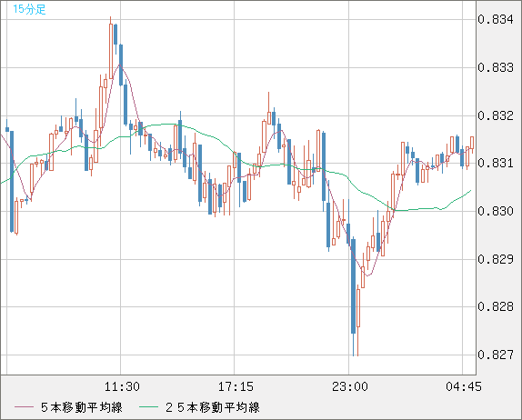Image resolution: width=522 pixels, height=420 pixels.
Task: Click the 25本移動平均線 legend label
Action: coord(213,407)
